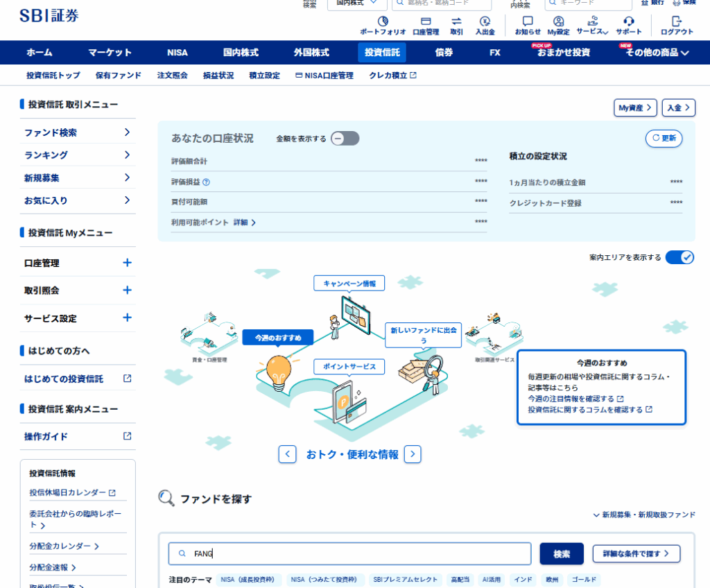The height and width of the screenshot is (588, 710).
Task: Open 新規募集 in the side menu
Action: [x=78, y=178]
